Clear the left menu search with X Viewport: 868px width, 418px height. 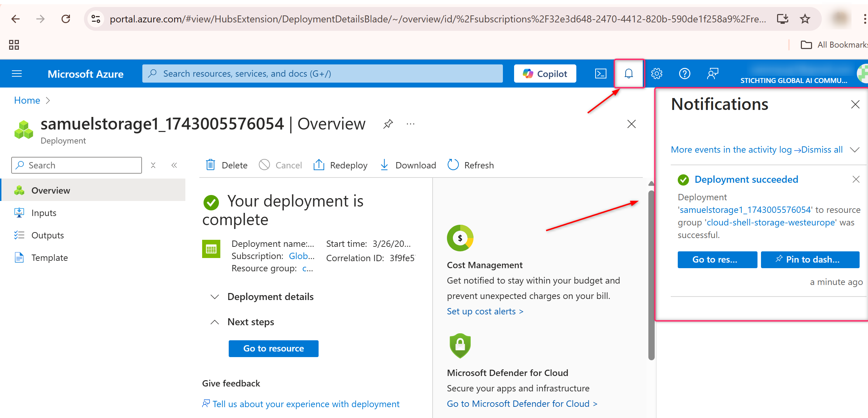[x=153, y=165]
